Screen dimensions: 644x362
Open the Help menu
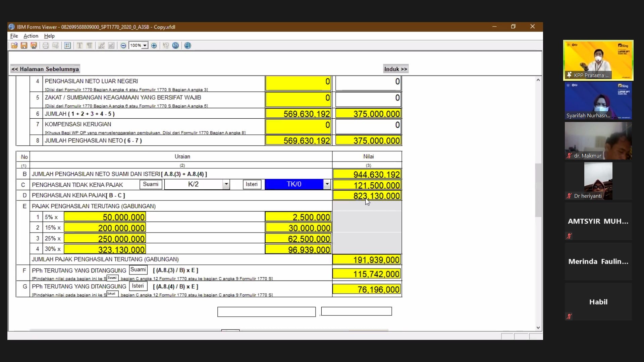(49, 36)
